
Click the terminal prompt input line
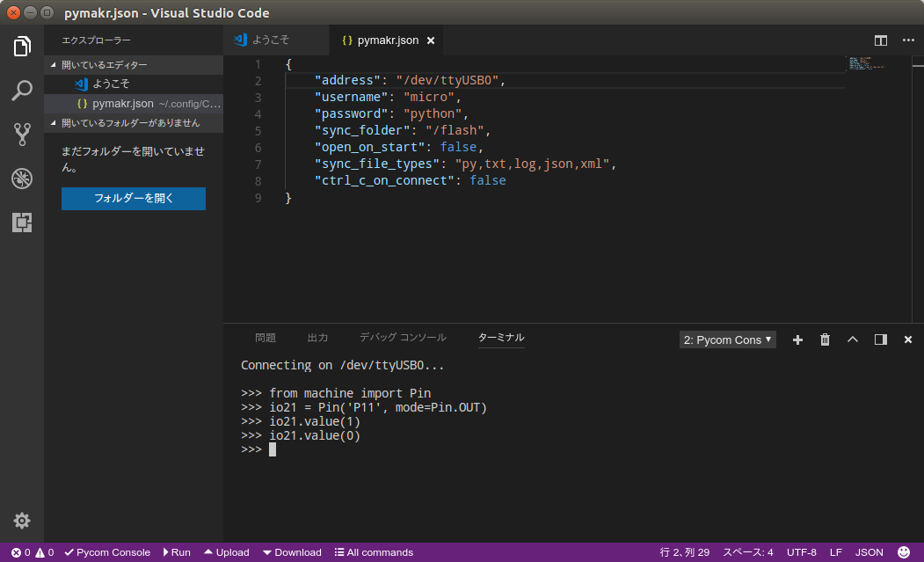click(258, 450)
